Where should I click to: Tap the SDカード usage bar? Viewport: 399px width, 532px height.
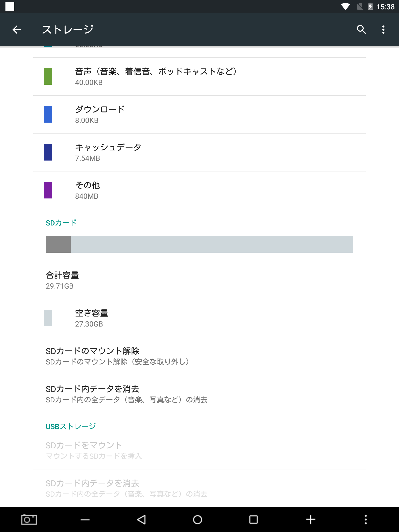pos(199,244)
